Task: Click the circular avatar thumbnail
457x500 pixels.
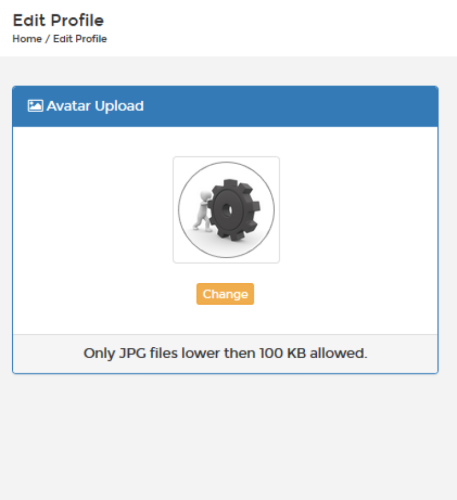Action: (226, 210)
